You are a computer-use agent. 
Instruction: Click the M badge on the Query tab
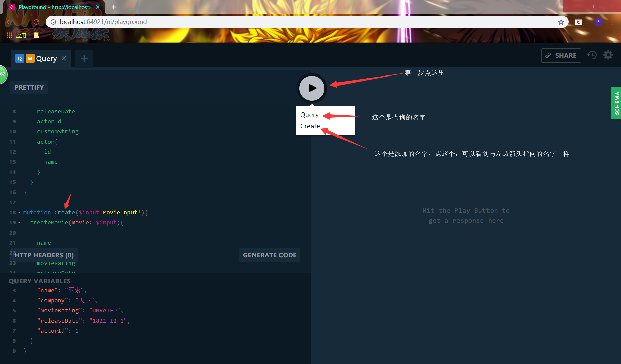[30, 58]
